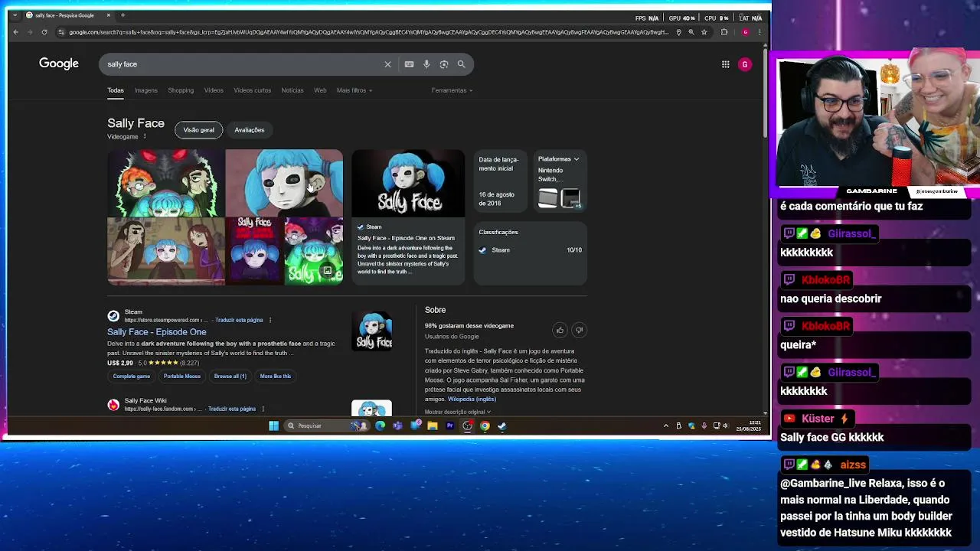Screen dimensions: 980x551
Task: Open the Wikipedia (inglês) link
Action: pos(472,399)
